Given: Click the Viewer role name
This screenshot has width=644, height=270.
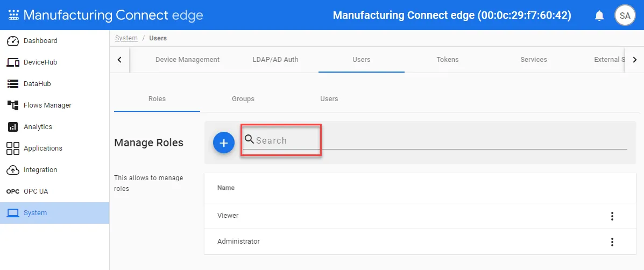Looking at the screenshot, I should click(228, 216).
